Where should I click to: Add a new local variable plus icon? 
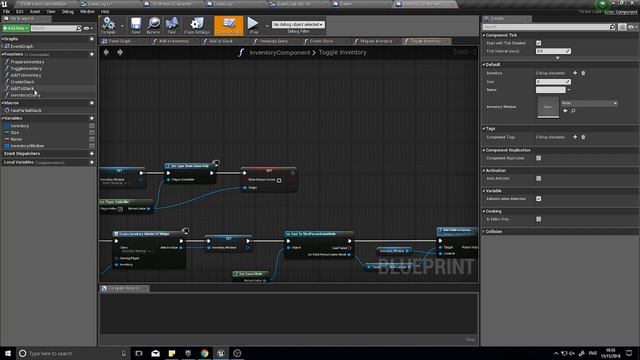coord(91,162)
